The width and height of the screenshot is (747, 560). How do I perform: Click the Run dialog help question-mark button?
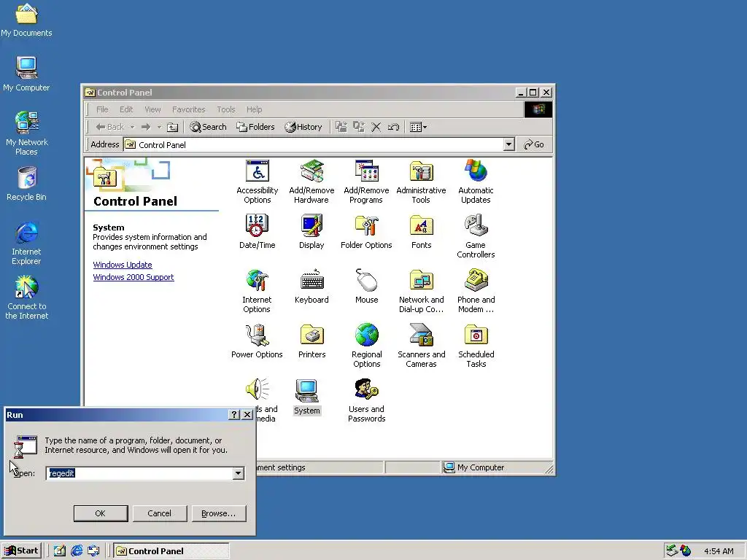click(x=234, y=415)
